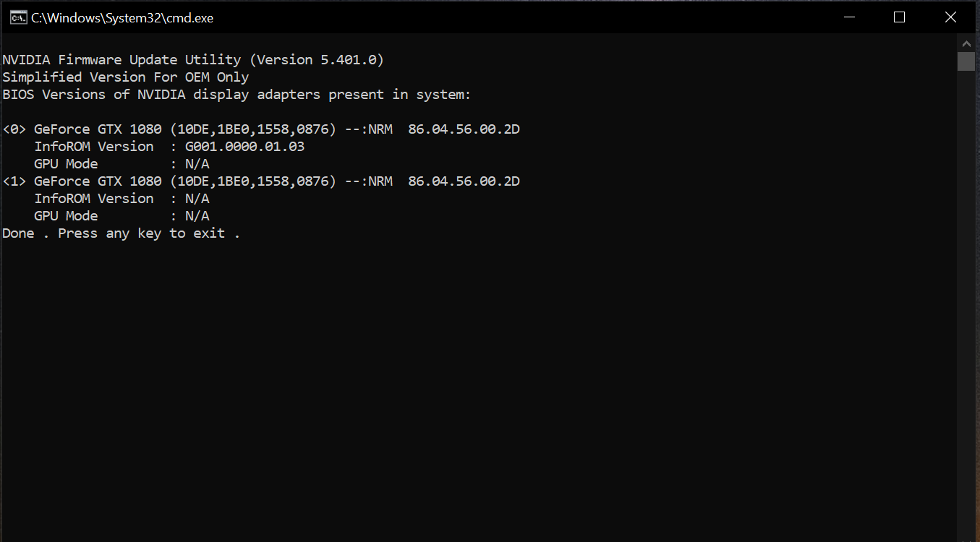Click the Done . Press any key to exit line
Viewport: 980px width, 542px height.
[x=122, y=233]
